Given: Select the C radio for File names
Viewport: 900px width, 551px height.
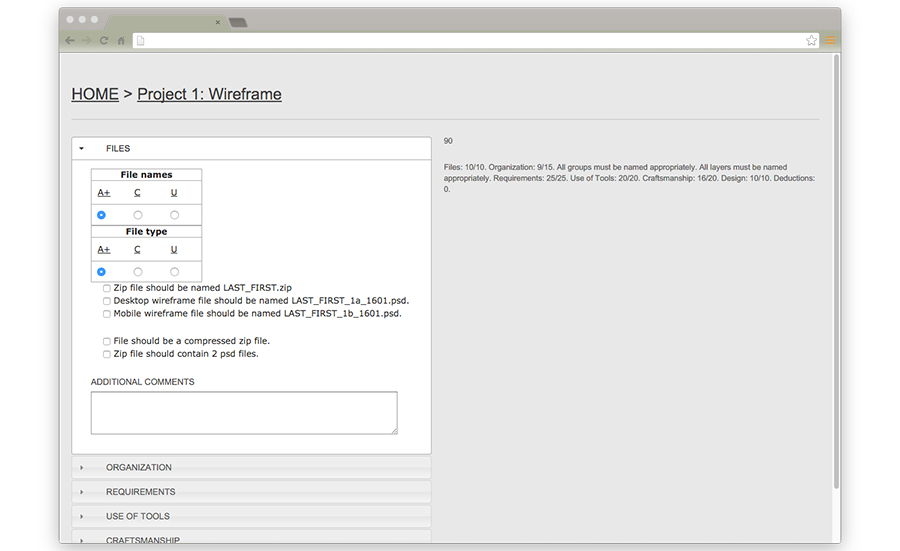Looking at the screenshot, I should (138, 215).
